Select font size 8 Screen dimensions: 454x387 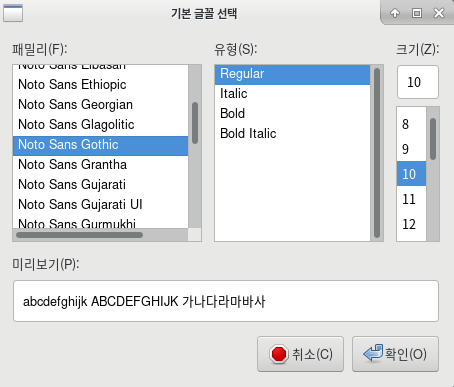tap(411, 124)
